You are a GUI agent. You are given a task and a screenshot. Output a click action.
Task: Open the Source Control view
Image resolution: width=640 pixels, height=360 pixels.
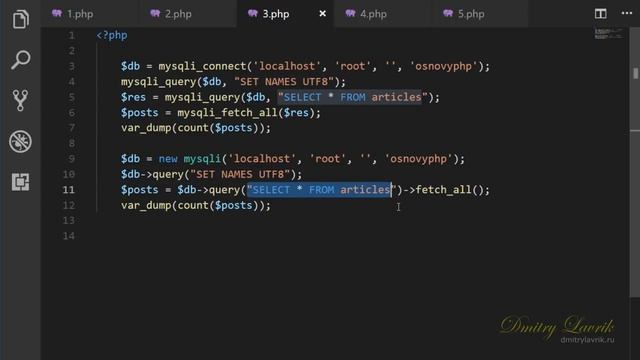click(20, 100)
